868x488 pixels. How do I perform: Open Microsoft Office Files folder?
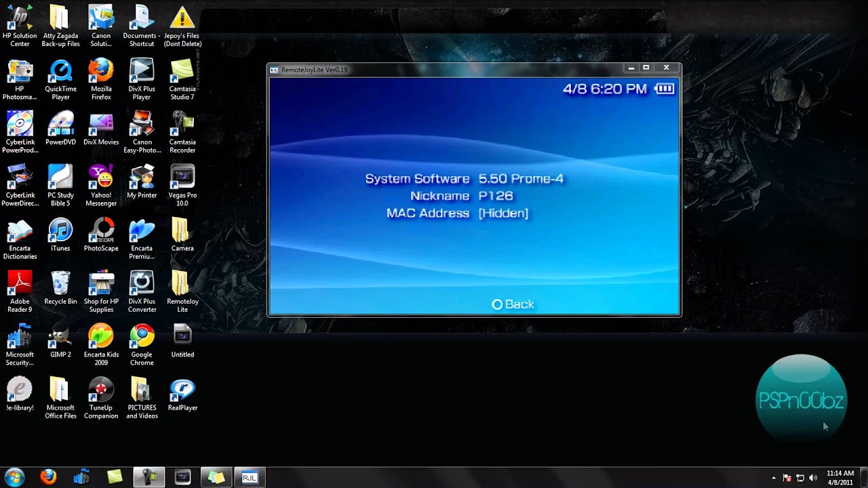60,397
